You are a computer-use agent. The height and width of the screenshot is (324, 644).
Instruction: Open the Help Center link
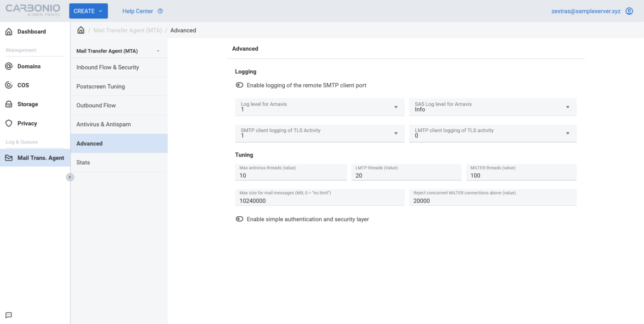click(x=137, y=11)
